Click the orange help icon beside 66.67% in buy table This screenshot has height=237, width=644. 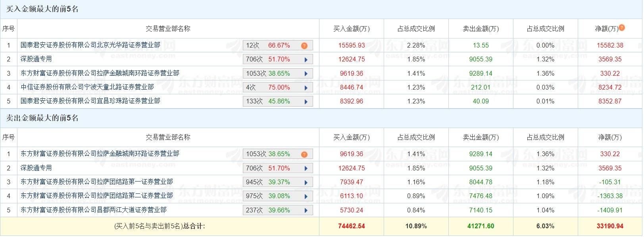click(x=304, y=45)
